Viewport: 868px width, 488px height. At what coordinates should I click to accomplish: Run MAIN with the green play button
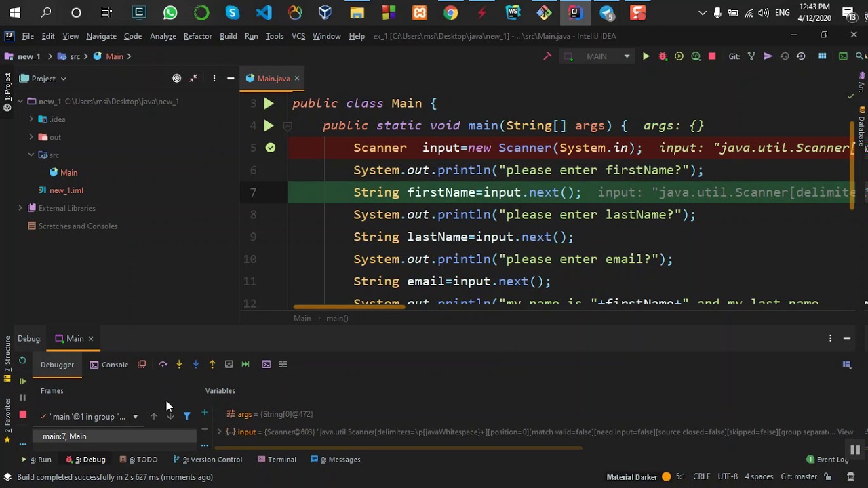click(x=646, y=56)
